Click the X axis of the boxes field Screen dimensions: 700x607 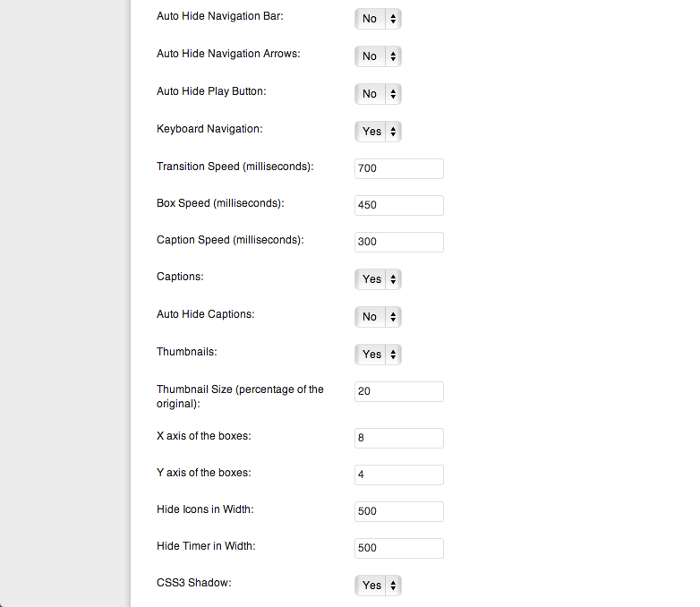click(399, 438)
